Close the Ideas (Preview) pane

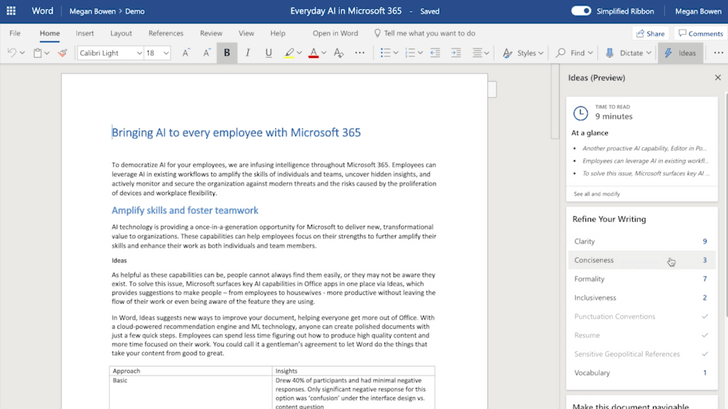[718, 78]
